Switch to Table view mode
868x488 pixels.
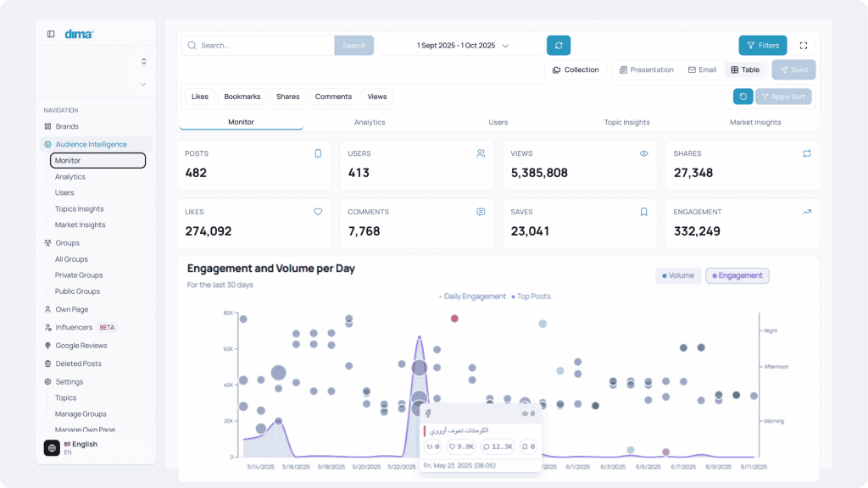tap(745, 69)
